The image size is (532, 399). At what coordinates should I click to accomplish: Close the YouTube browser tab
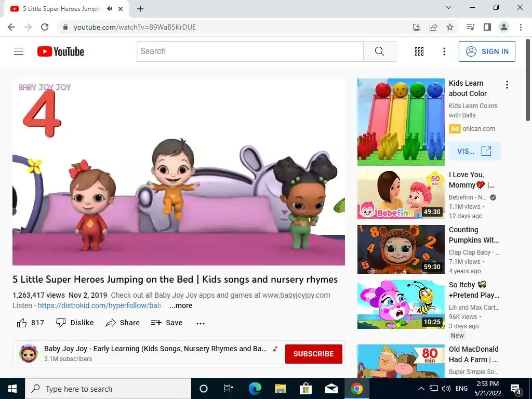121,9
